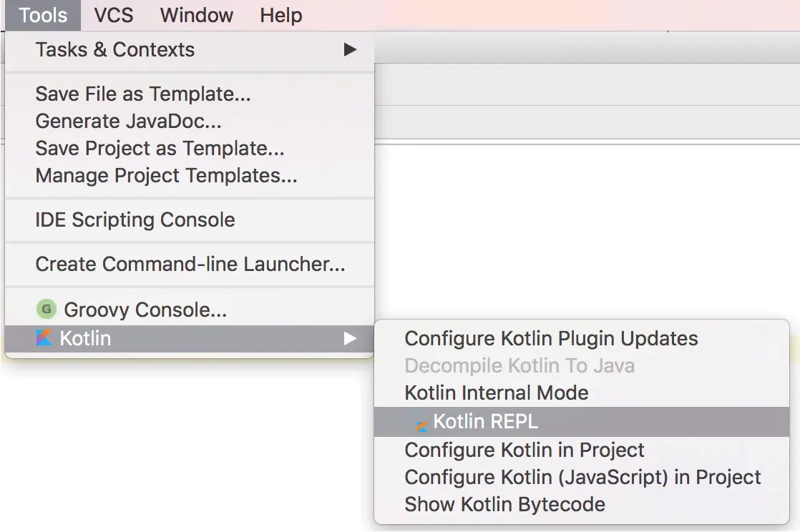Choose Save Project as Template
The image size is (800, 532).
190,148
